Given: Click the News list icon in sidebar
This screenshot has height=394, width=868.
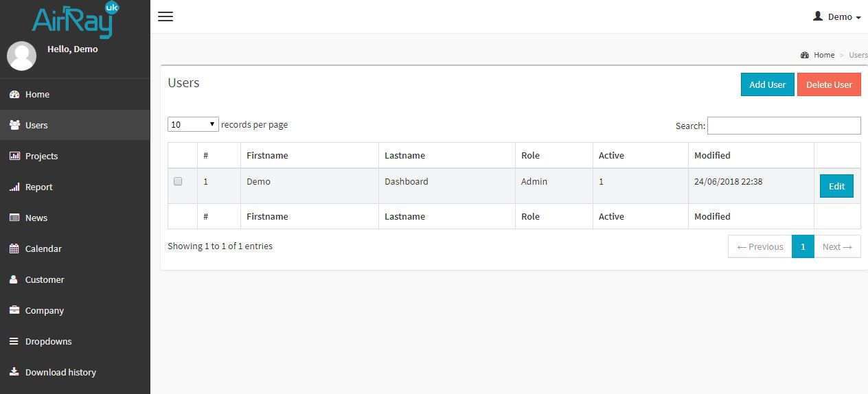Looking at the screenshot, I should [x=14, y=218].
